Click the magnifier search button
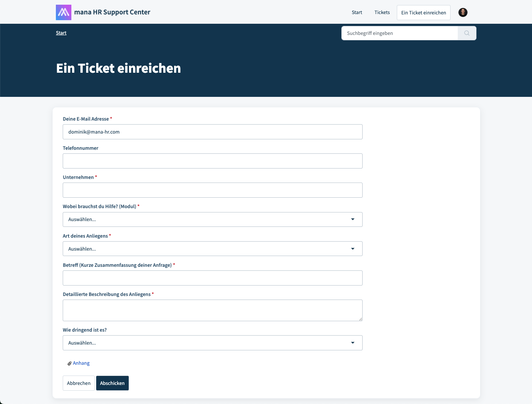The image size is (532, 404). tap(467, 33)
